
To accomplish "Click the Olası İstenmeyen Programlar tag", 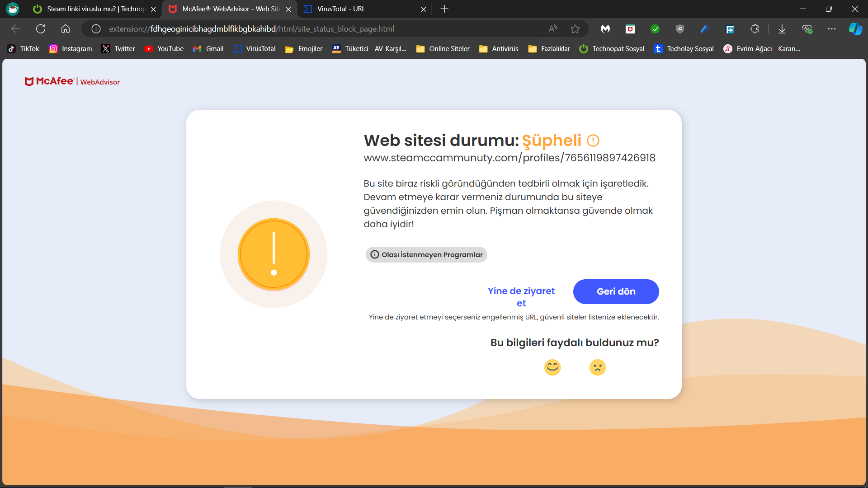I will coord(426,255).
